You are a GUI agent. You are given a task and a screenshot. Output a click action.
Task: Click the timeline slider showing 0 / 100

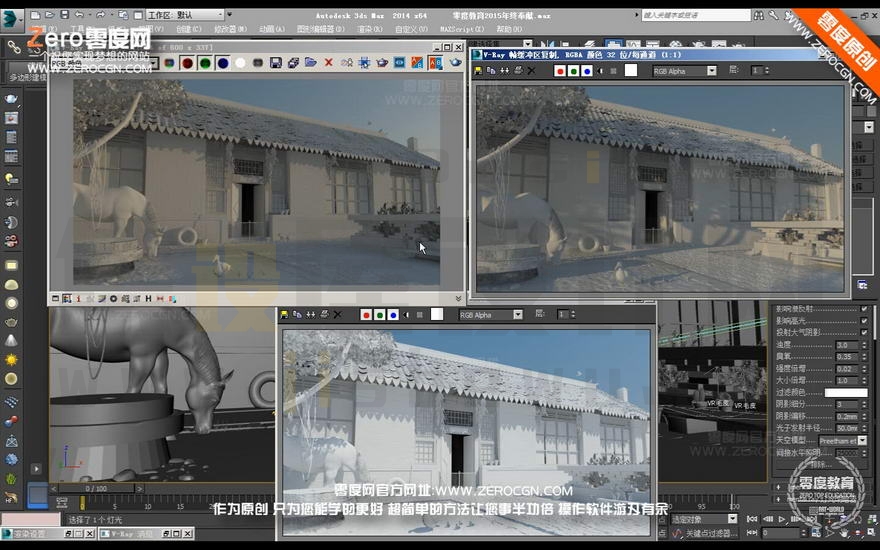[96, 488]
